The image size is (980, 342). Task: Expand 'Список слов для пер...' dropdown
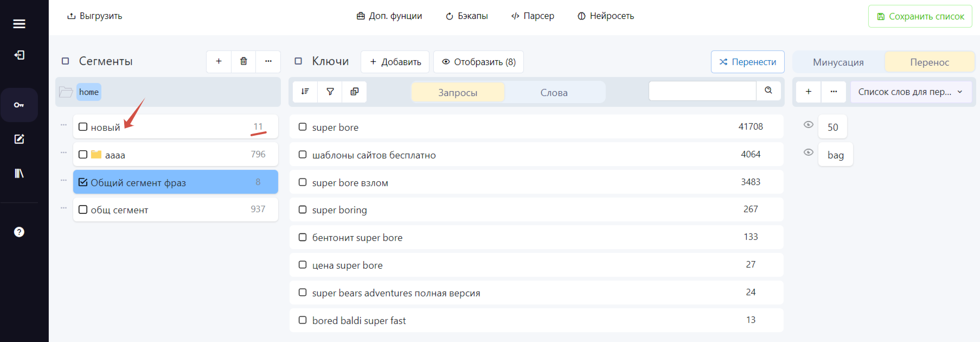tap(911, 92)
